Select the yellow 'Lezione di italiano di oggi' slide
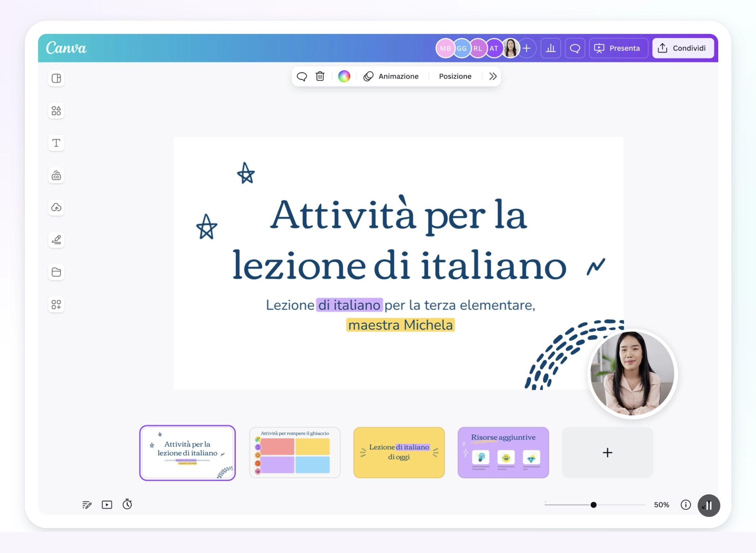 399,453
